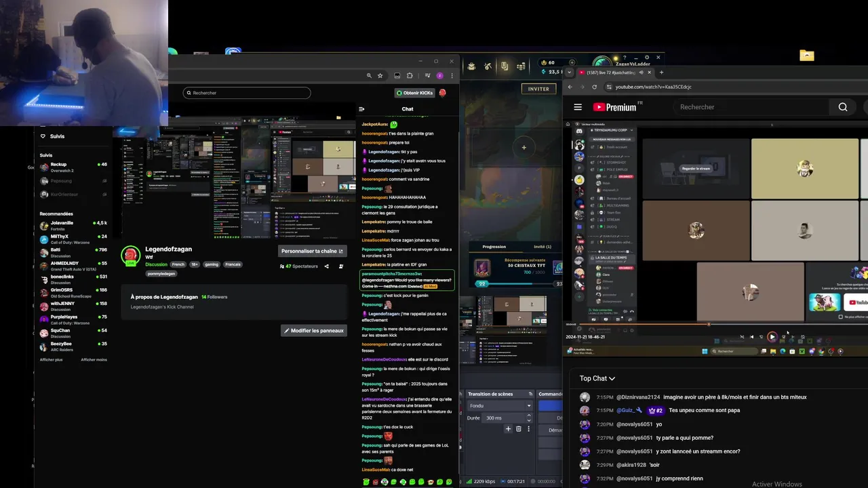The height and width of the screenshot is (488, 868).
Task: Open a new tab in YouTube window
Action: [662, 73]
